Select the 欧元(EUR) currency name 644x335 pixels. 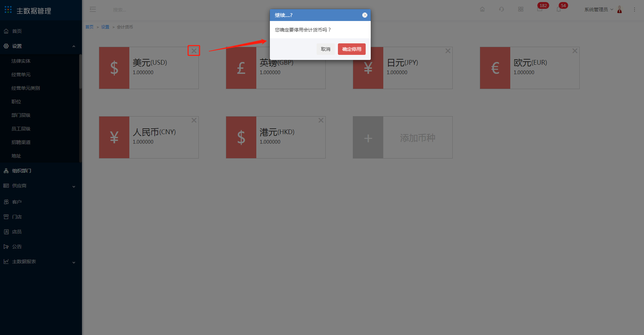530,63
